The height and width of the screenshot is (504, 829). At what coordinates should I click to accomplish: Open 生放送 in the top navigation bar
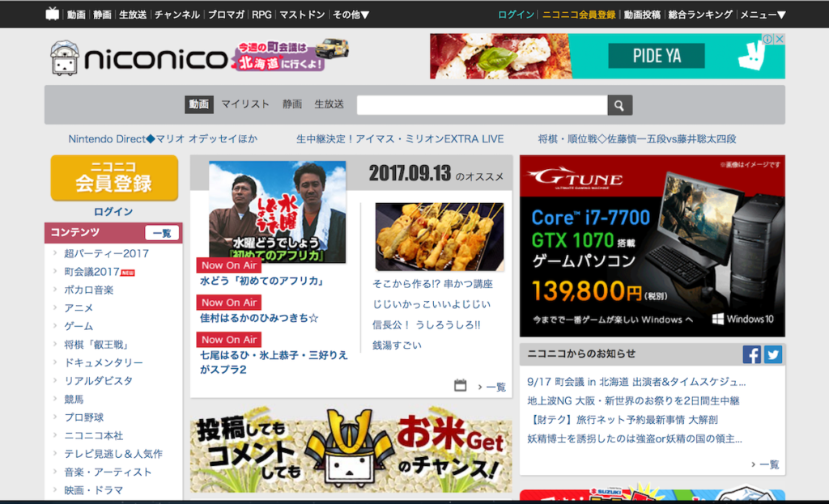[x=133, y=15]
